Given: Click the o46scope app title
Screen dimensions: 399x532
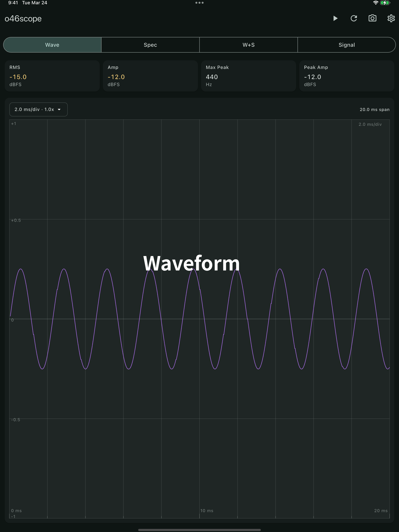Looking at the screenshot, I should click(x=23, y=18).
